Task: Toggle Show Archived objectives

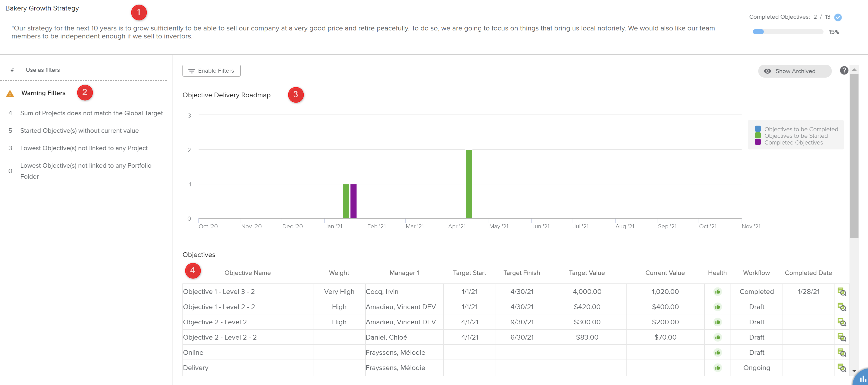Action: click(x=795, y=71)
